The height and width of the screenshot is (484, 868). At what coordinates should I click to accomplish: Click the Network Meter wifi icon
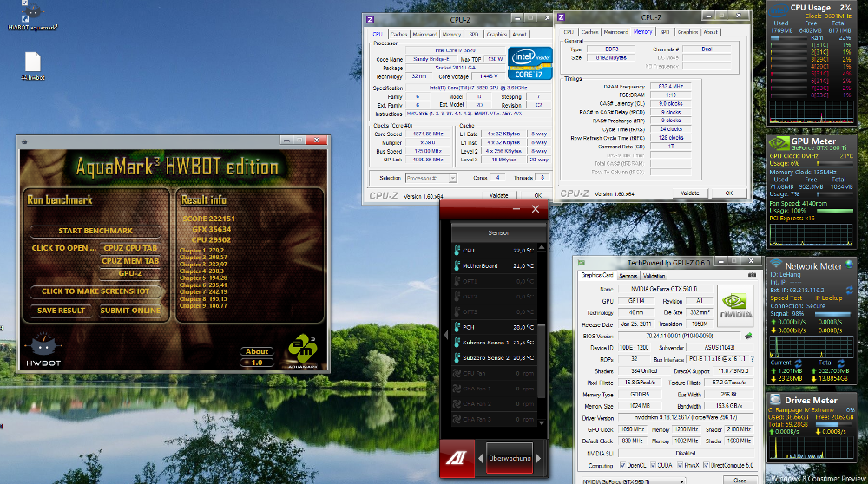(776, 265)
